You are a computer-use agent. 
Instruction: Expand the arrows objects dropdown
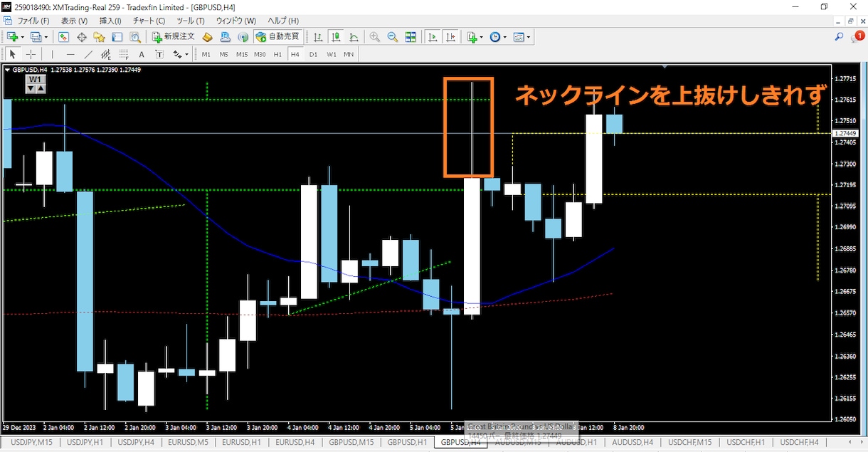pos(186,54)
